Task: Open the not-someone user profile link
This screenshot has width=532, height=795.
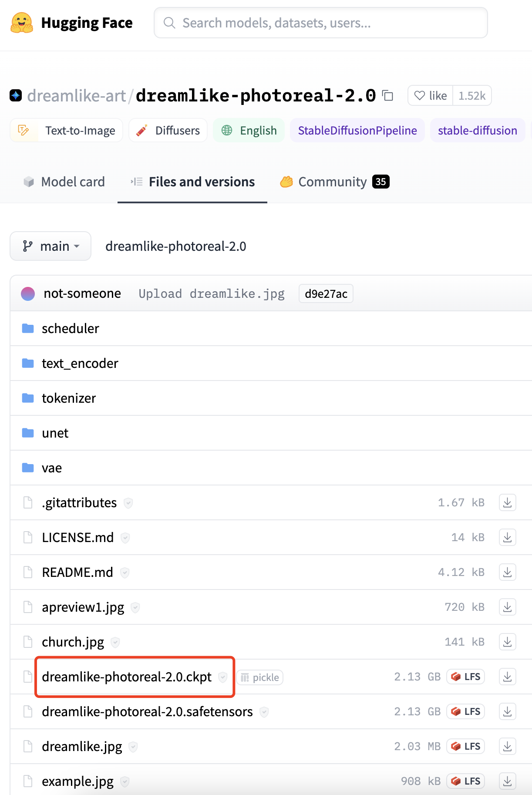Action: click(x=82, y=293)
